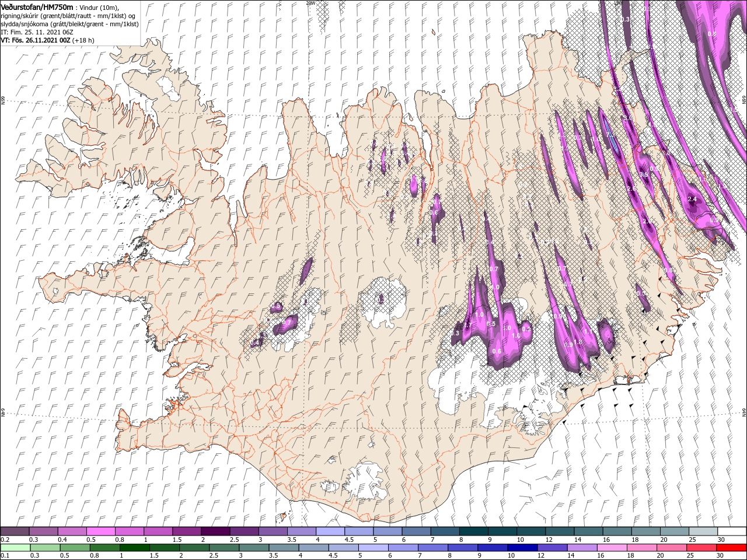Pick the 0.4 swatch in the upper snow scale
The image size is (747, 560).
tap(72, 531)
